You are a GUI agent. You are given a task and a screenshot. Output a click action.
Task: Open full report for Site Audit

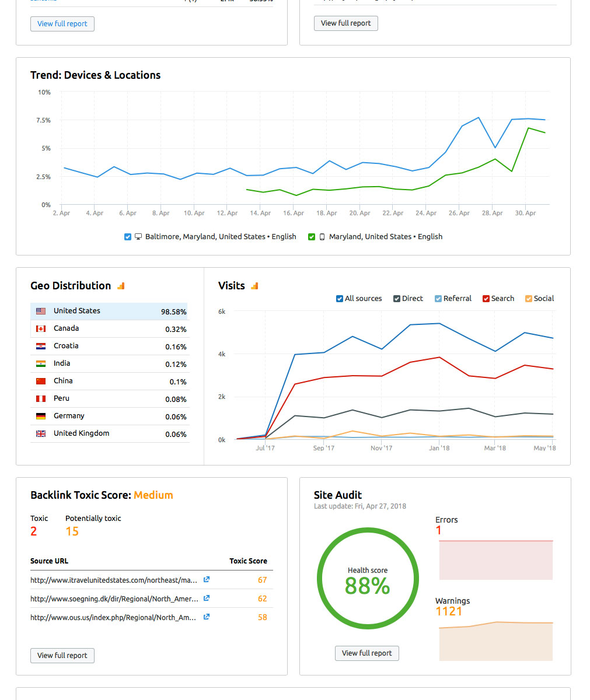367,653
